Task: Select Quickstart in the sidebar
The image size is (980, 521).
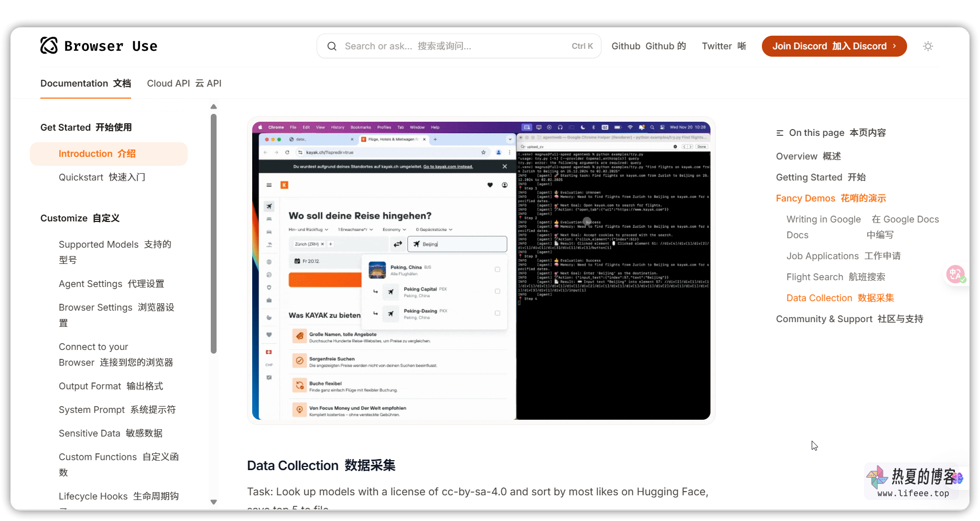Action: (102, 177)
